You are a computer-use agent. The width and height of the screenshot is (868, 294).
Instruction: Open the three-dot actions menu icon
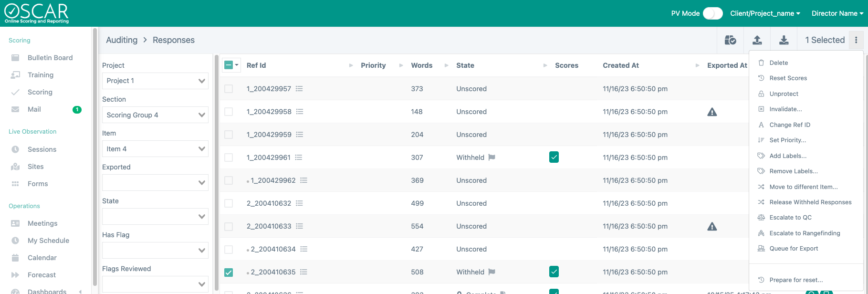coord(856,40)
